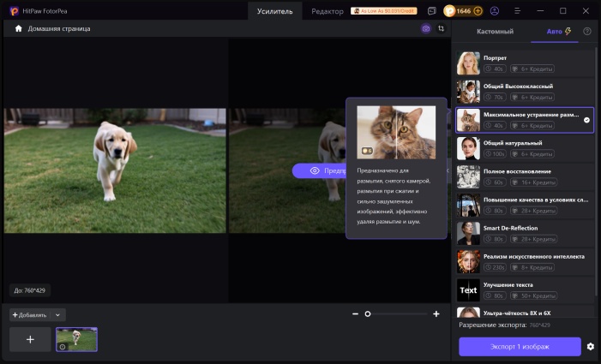Screen dimensions: 601x364
Task: Add credits with the plus icon
Action: (x=478, y=11)
